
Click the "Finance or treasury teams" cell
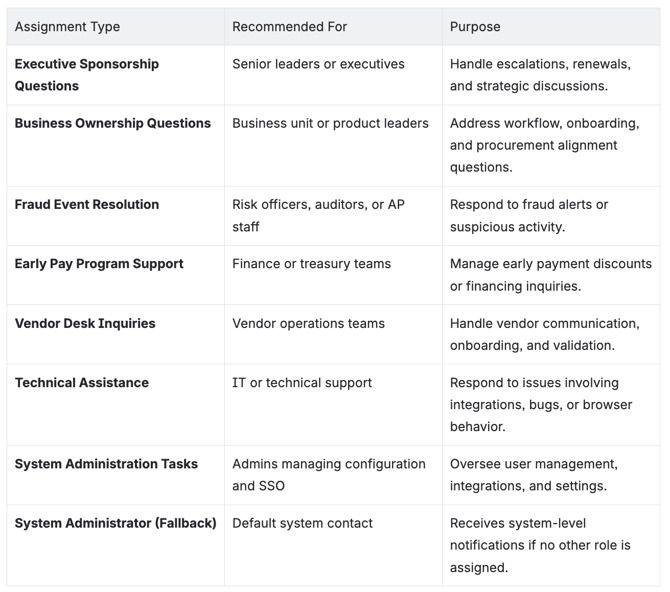coord(311,264)
